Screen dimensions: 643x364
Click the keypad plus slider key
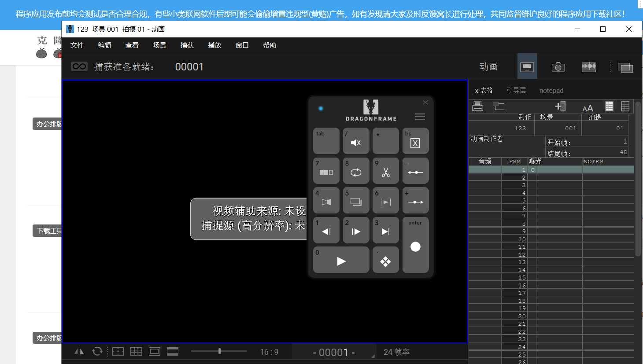[416, 200]
